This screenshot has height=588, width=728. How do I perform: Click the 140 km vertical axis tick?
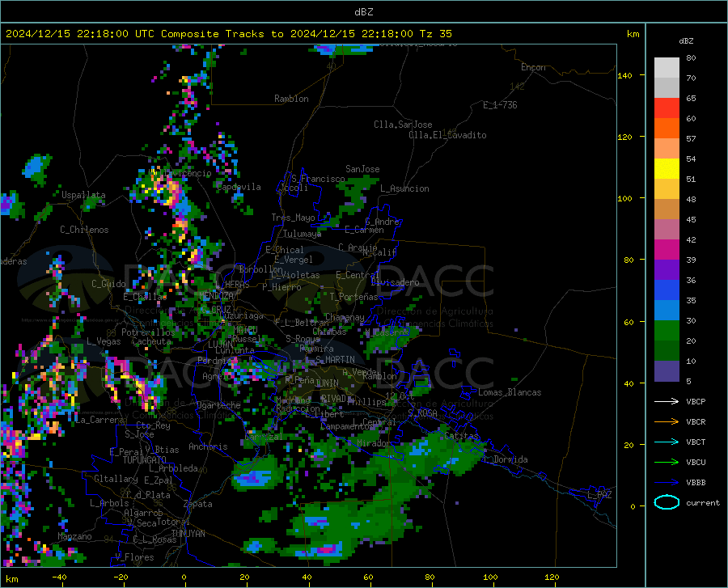pyautogui.click(x=625, y=75)
